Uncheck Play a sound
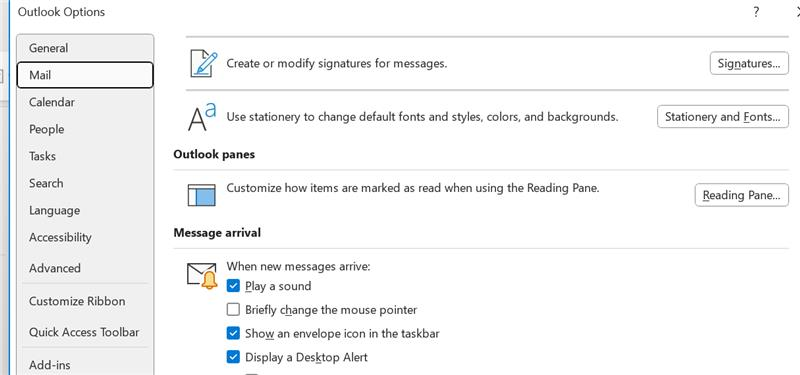This screenshot has height=375, width=800. [x=233, y=286]
